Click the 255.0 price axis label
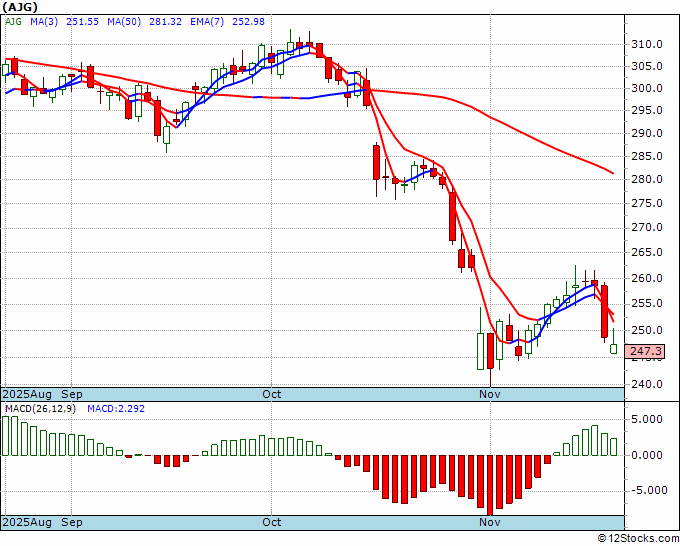This screenshot has width=680, height=546. pyautogui.click(x=646, y=304)
